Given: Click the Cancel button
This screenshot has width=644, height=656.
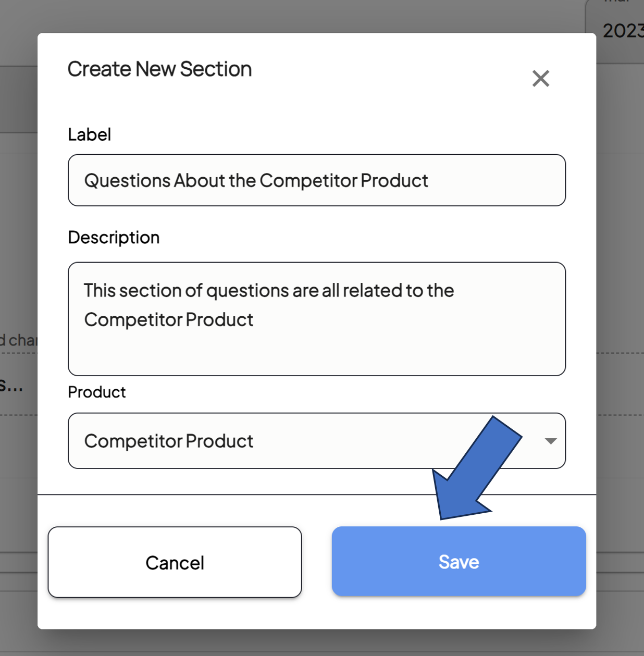Looking at the screenshot, I should click(x=175, y=562).
